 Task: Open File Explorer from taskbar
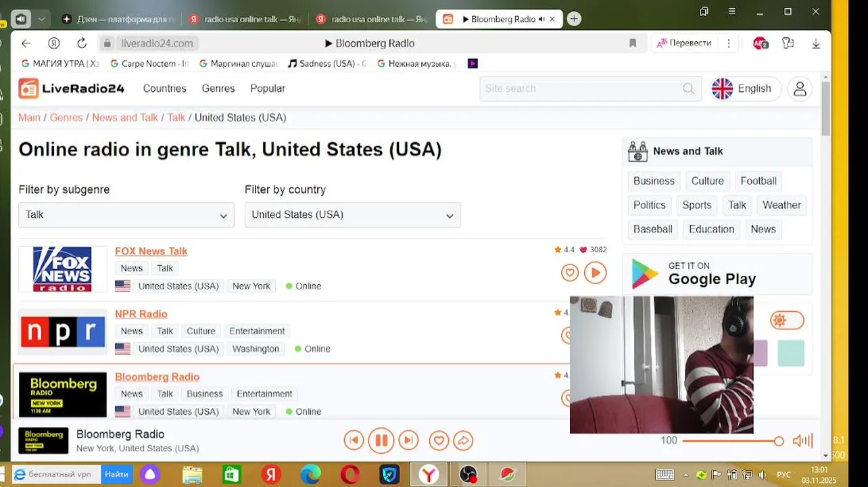pos(192,475)
